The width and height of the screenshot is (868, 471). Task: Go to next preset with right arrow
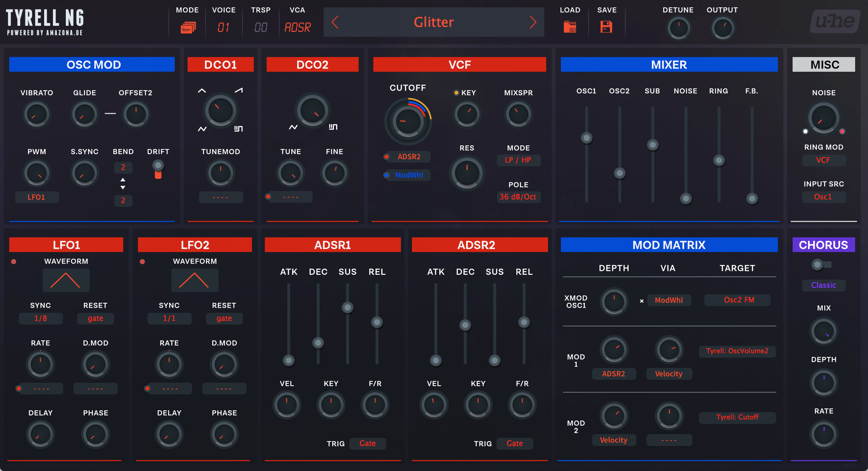coord(533,22)
